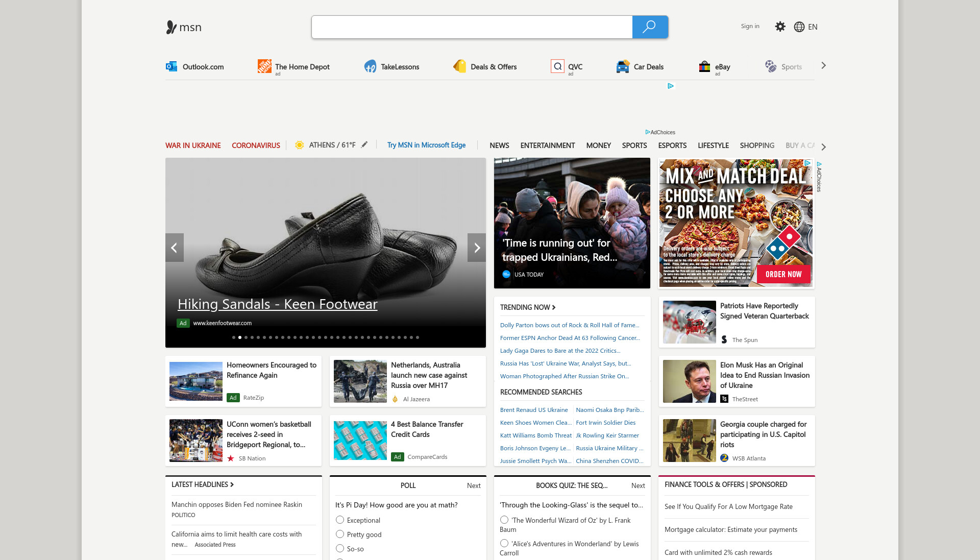Image resolution: width=980 pixels, height=560 pixels.
Task: Click green Ad badge beside RateZip
Action: [x=233, y=397]
